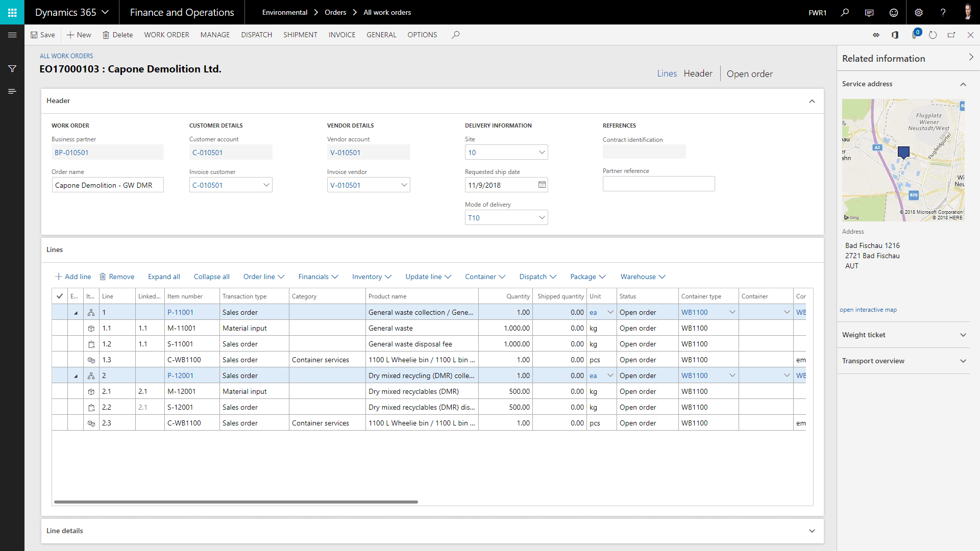This screenshot has height=551, width=980.
Task: Open the calendar picker for ship date
Action: [x=542, y=185]
